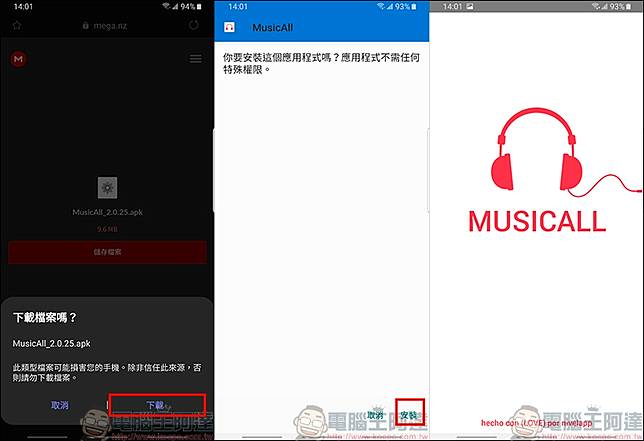This screenshot has width=644, height=441.
Task: Tap the MUSICALL wordmark on splash screen
Action: click(537, 222)
